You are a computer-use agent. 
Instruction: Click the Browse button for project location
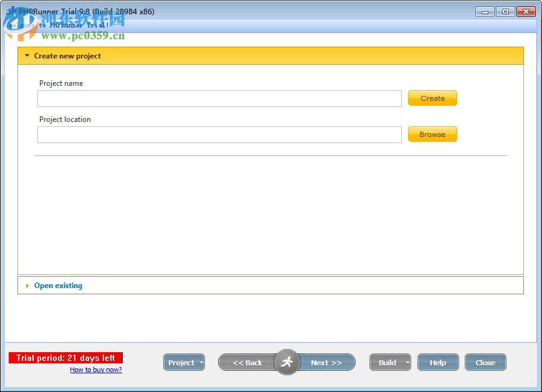click(x=432, y=134)
